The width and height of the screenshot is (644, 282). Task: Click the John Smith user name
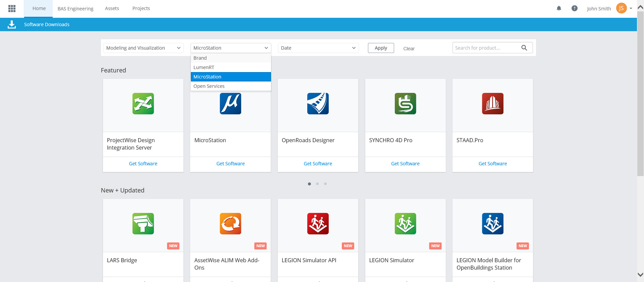599,9
